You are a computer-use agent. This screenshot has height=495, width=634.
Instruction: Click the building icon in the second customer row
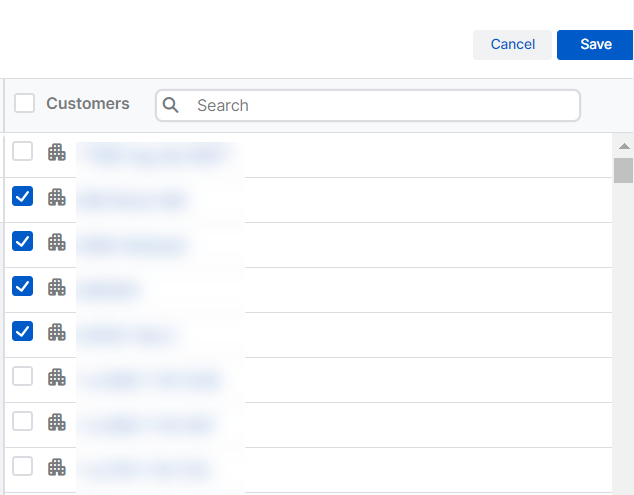pyautogui.click(x=57, y=197)
